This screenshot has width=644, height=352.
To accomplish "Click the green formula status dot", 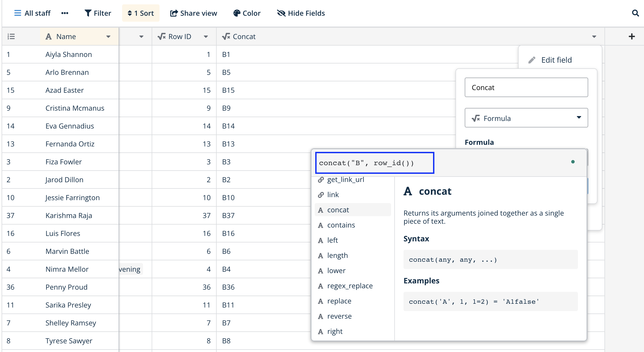I will (573, 162).
